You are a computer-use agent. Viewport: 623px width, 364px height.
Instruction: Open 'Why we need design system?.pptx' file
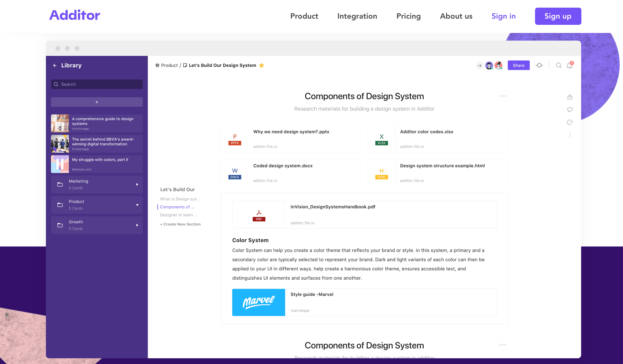click(291, 139)
